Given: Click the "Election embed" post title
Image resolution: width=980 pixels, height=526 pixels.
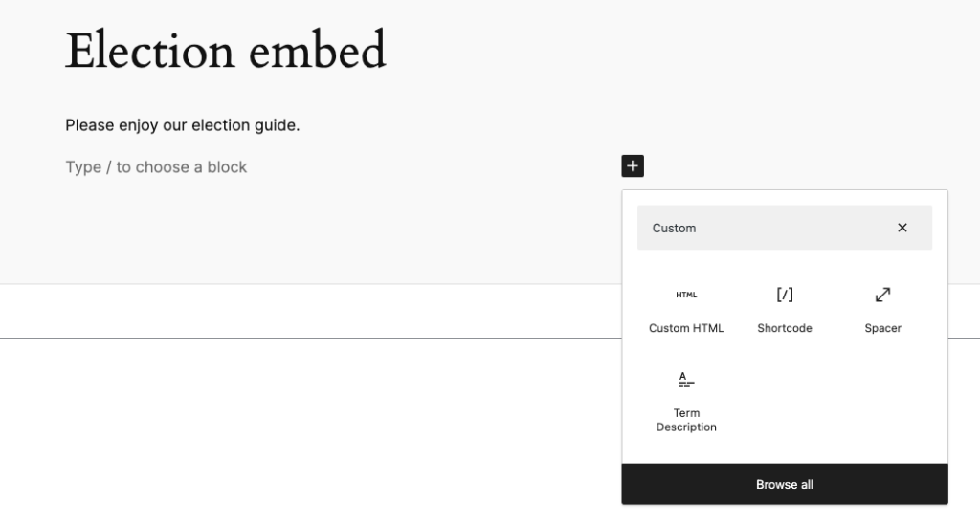Looking at the screenshot, I should pos(225,51).
